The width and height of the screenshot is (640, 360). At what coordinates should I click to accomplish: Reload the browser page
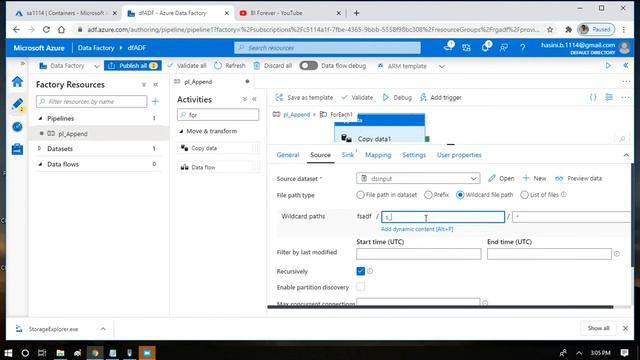[46, 29]
